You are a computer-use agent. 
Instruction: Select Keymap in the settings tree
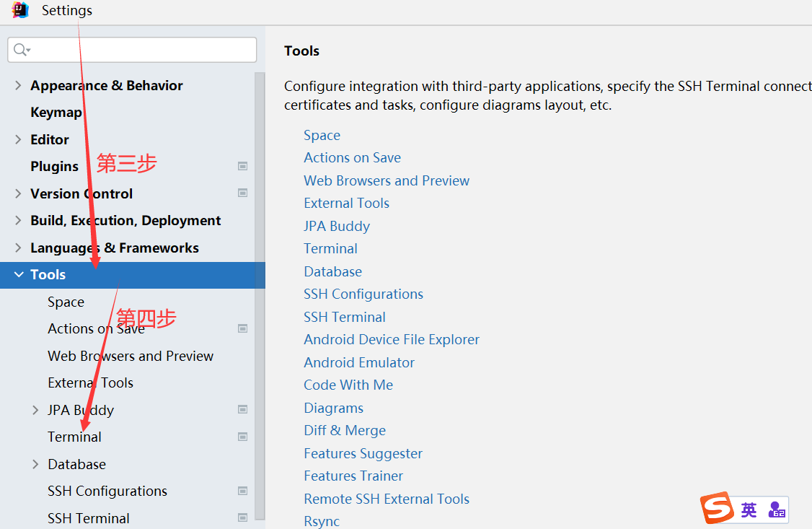pos(56,113)
